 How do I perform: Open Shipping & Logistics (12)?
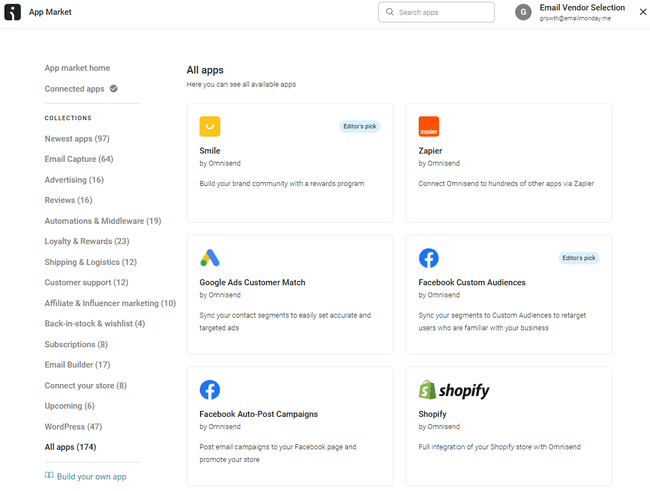[91, 262]
